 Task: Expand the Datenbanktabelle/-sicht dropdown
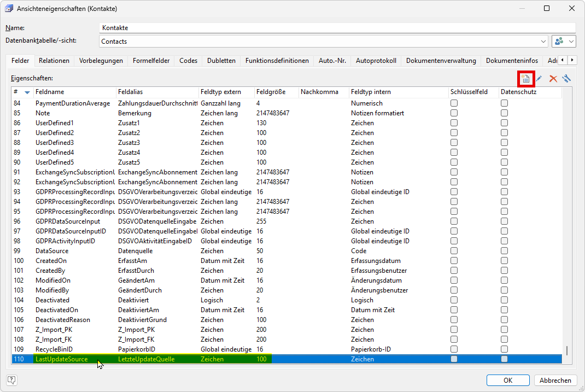(543, 42)
